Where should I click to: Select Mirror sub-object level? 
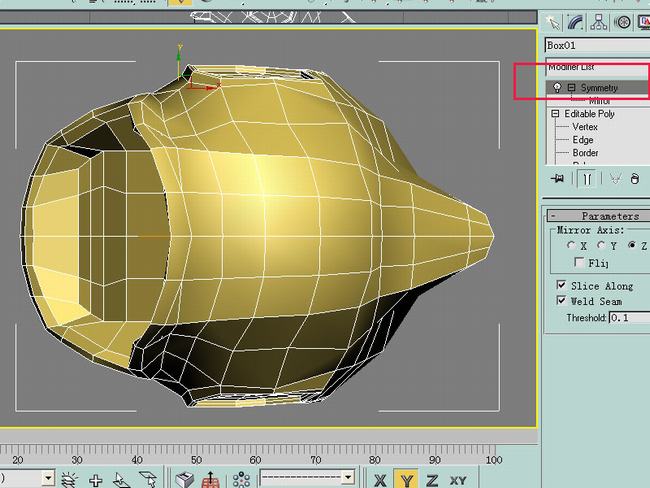(x=599, y=101)
